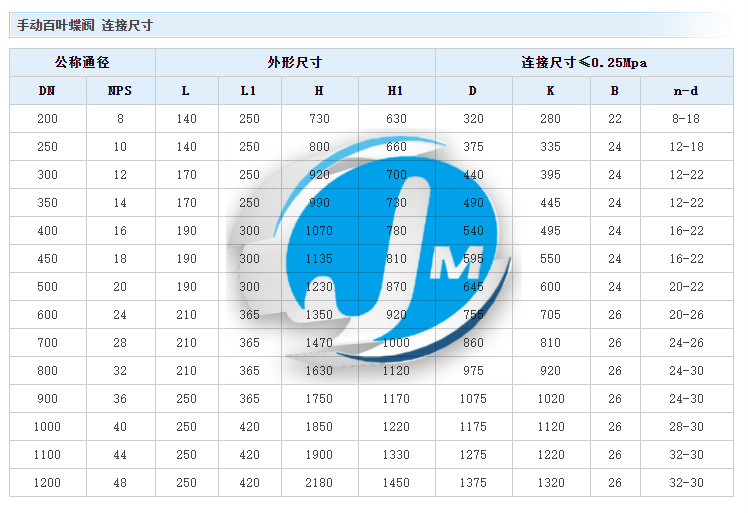
Task: Click D value '320'
Action: [x=473, y=119]
